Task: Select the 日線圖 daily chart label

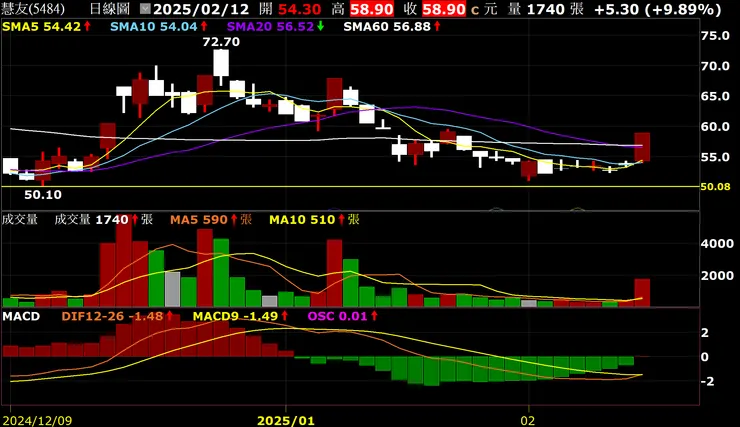Action: click(109, 8)
